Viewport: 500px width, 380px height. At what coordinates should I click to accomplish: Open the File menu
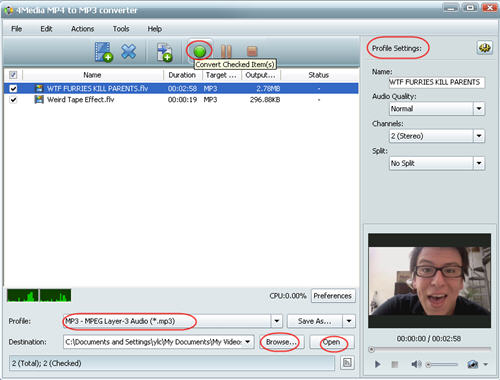[x=16, y=29]
